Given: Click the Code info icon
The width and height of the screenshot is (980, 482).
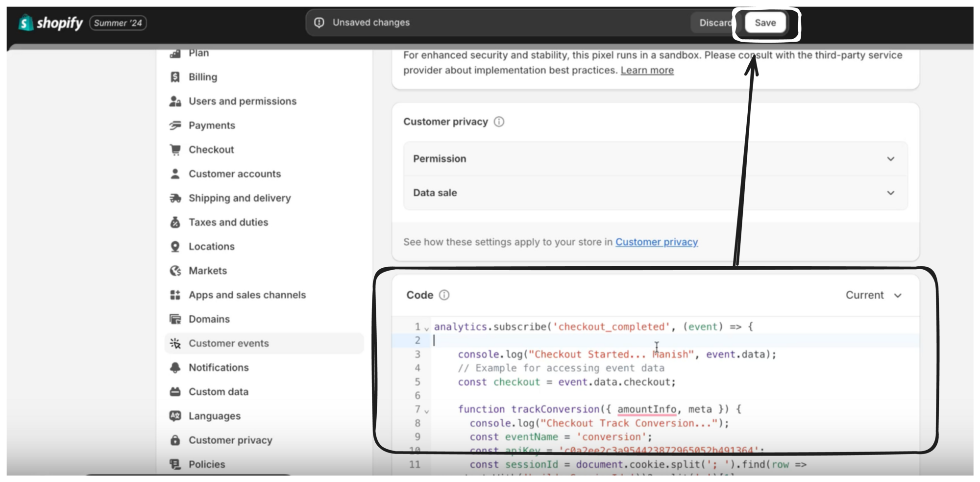Looking at the screenshot, I should pos(444,295).
